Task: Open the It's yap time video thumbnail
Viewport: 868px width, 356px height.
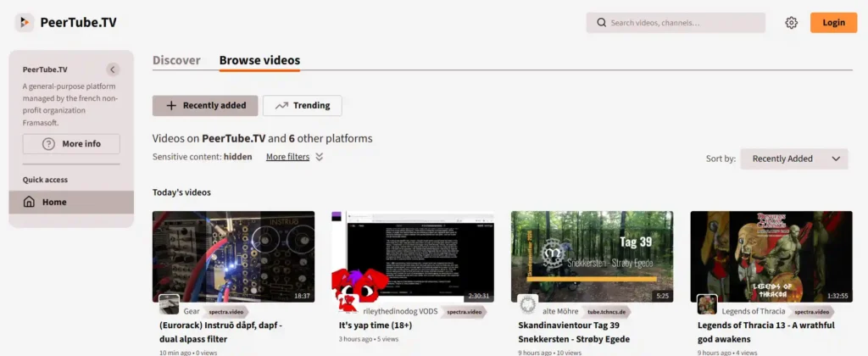Action: (x=413, y=256)
